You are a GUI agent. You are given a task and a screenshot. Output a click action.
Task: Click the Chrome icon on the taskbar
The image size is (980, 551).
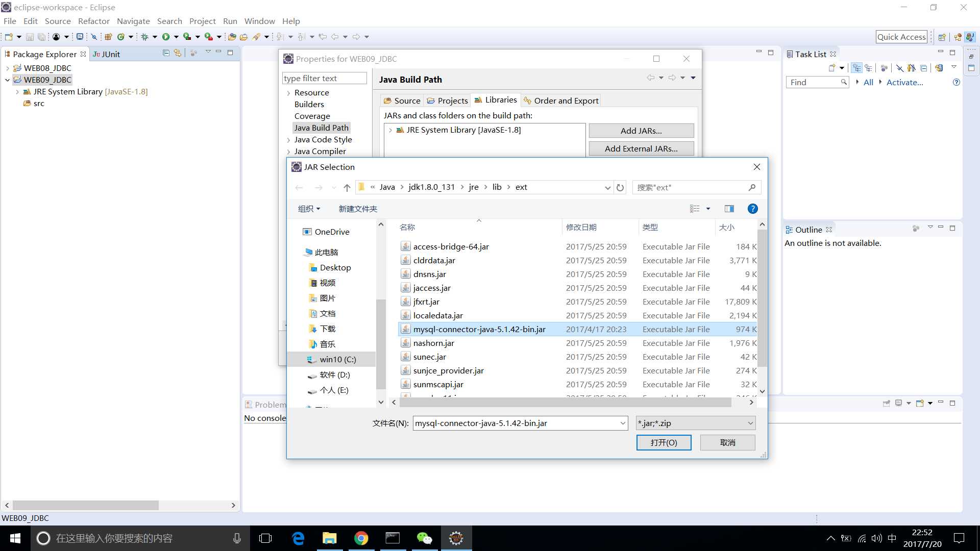click(x=361, y=538)
